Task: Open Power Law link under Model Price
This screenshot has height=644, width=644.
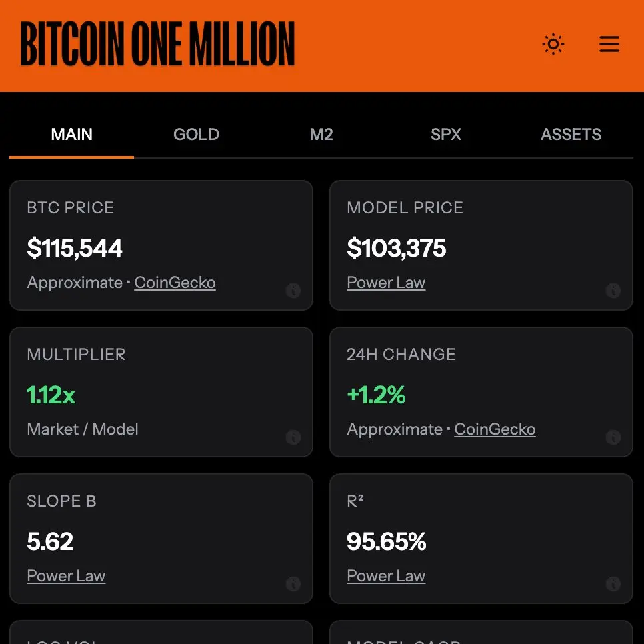Action: pos(386,283)
